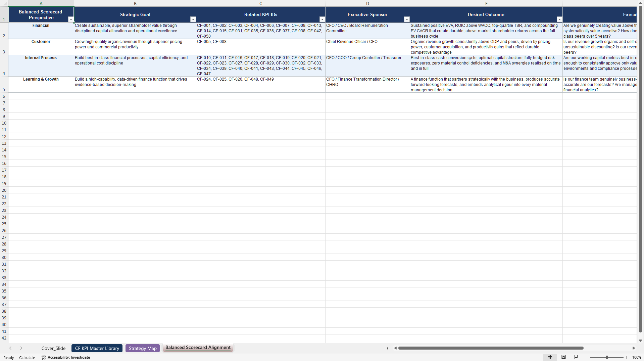Switch to Page Break Preview icon
Screen dimensions: 644x361
click(x=577, y=357)
